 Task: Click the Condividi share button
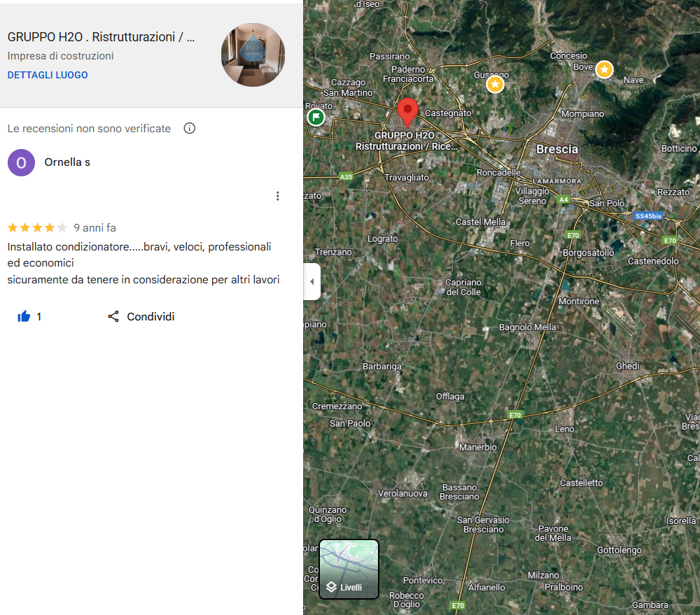click(141, 316)
